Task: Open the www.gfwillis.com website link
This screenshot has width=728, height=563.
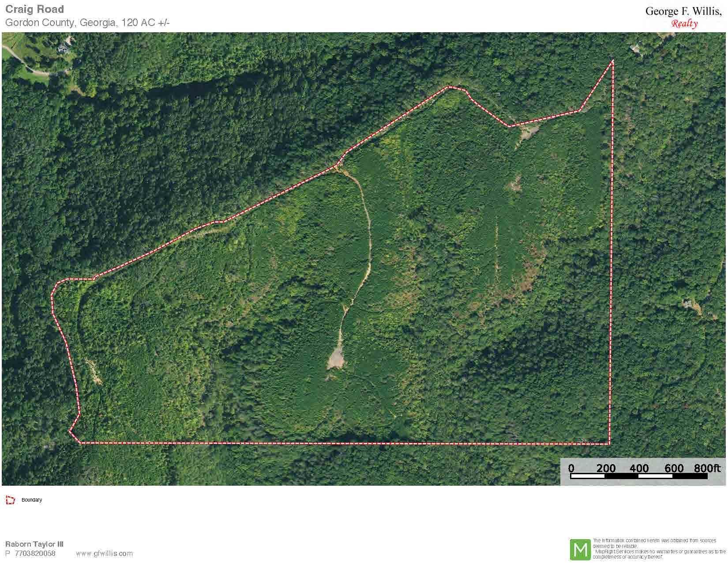Action: [x=105, y=553]
